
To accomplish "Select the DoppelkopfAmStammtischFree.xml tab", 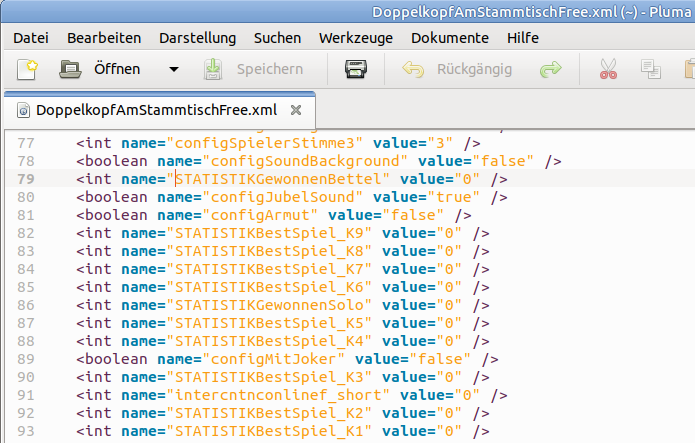I will point(156,109).
